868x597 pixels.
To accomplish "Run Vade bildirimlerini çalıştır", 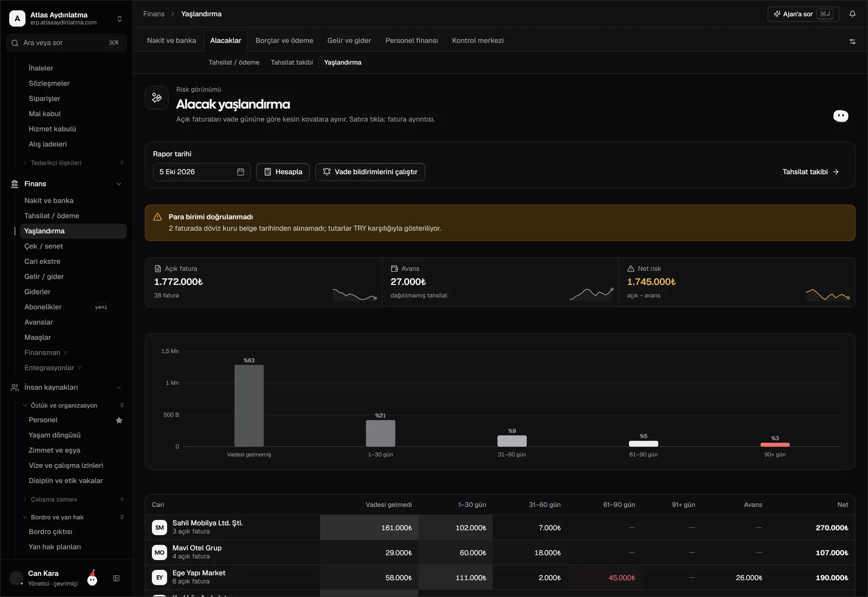I will click(370, 172).
